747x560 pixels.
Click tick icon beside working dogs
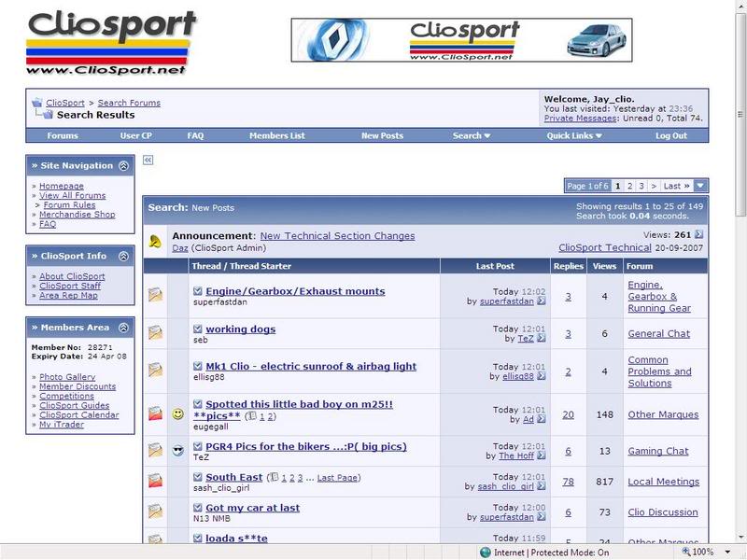click(x=198, y=329)
